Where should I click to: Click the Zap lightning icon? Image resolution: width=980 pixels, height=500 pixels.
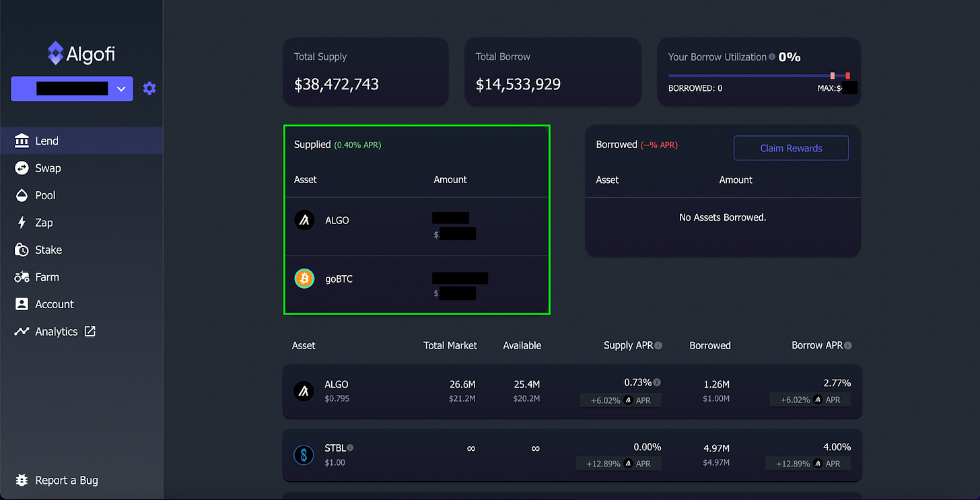(22, 223)
